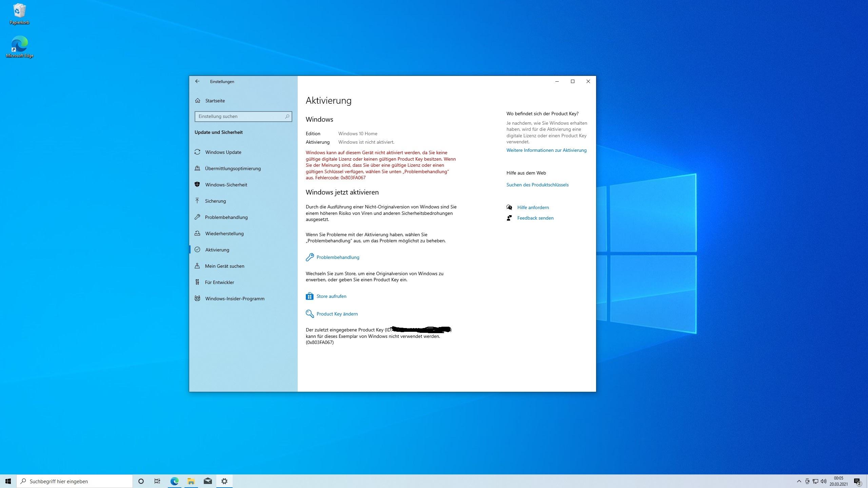Click the Settings gear in the taskbar
The width and height of the screenshot is (868, 488).
pos(224,481)
